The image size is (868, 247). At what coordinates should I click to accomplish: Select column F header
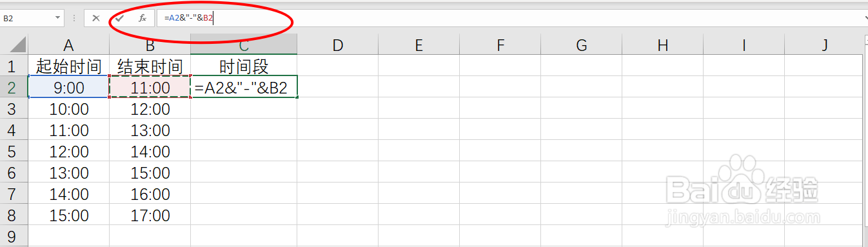coord(500,44)
